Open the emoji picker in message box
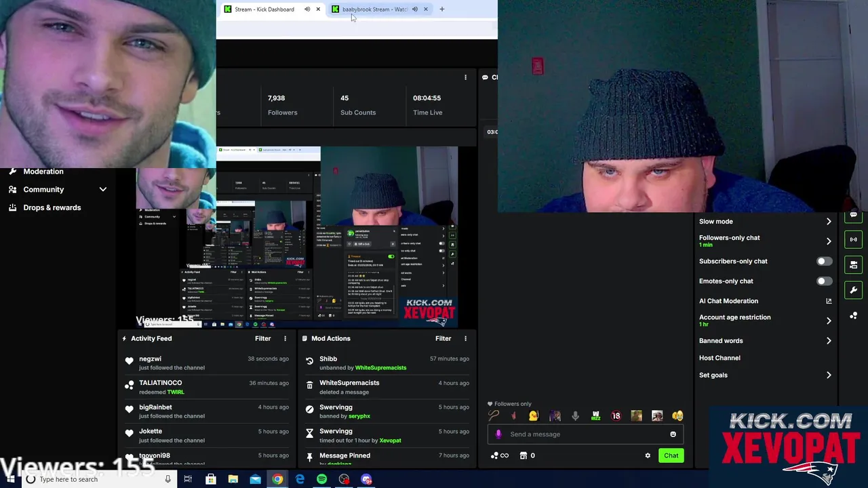This screenshot has height=488, width=868. point(673,434)
